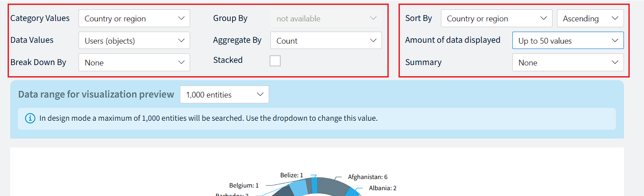Click the Albania: 2 chart label

(x=383, y=188)
